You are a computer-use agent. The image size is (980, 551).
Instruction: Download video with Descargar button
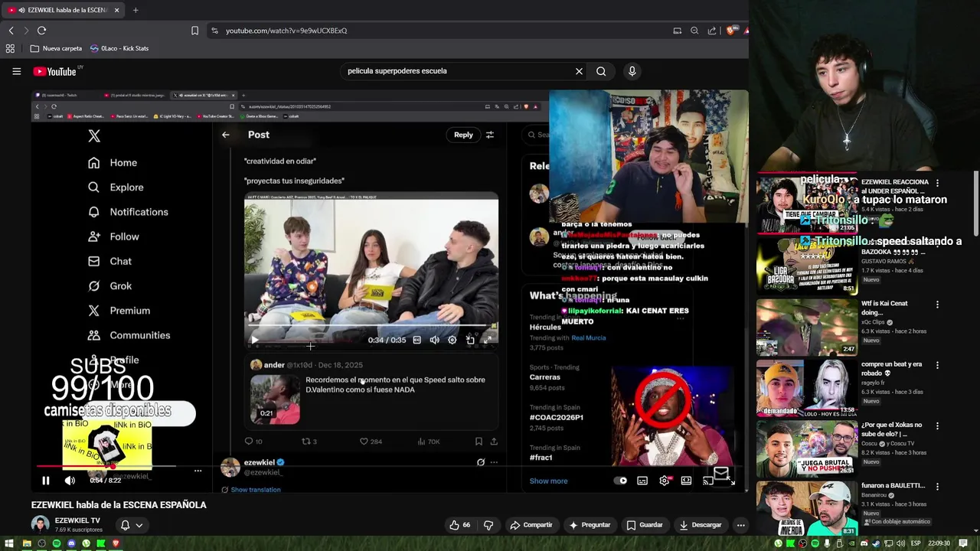click(700, 525)
